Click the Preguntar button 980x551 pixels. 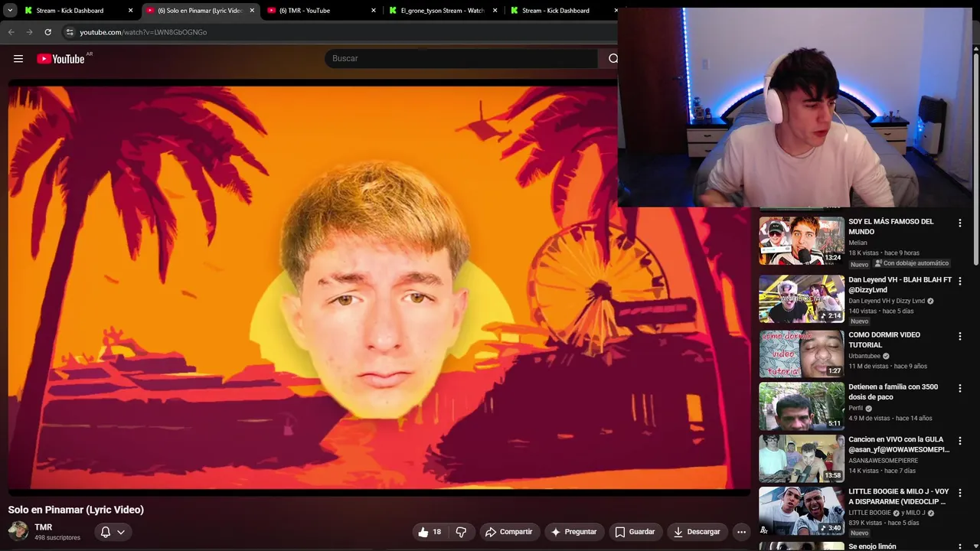point(573,532)
